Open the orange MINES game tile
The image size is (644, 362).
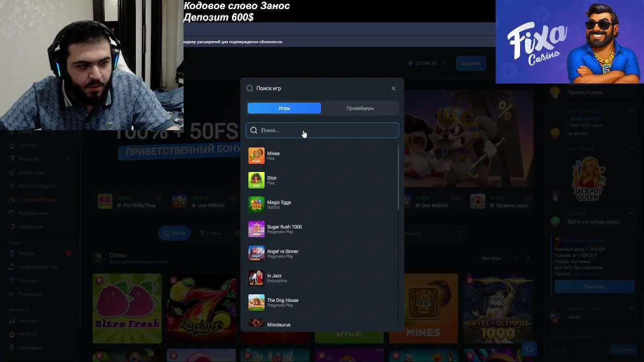coord(424,308)
